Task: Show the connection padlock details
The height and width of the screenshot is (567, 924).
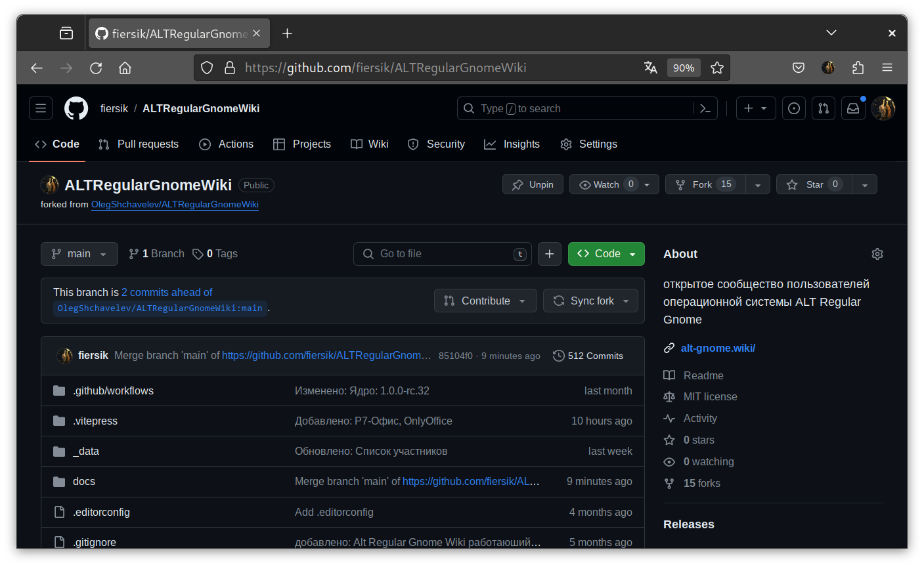Action: point(230,68)
